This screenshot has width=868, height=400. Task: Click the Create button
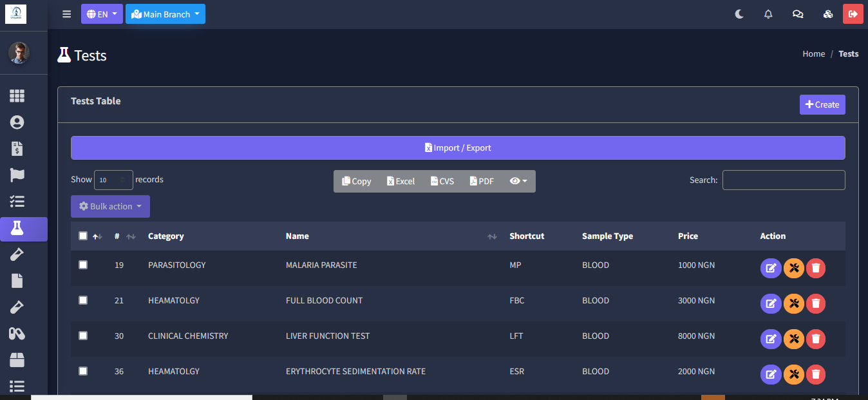[x=822, y=105]
